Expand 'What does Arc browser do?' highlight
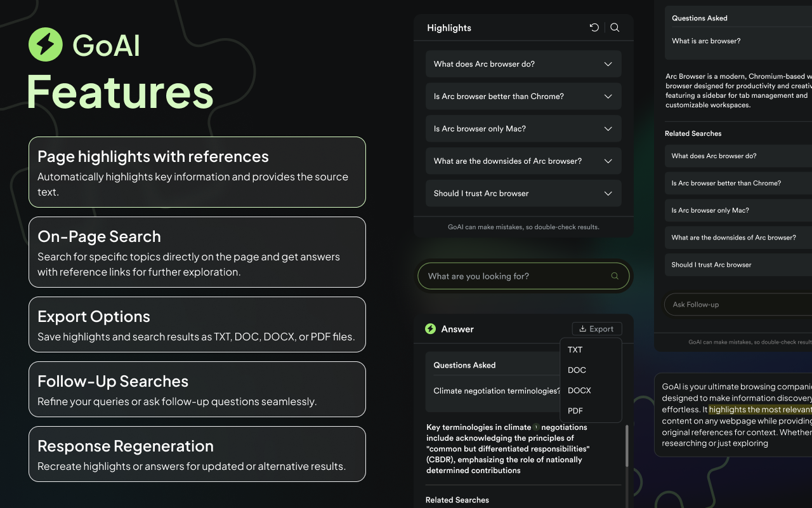 click(523, 64)
